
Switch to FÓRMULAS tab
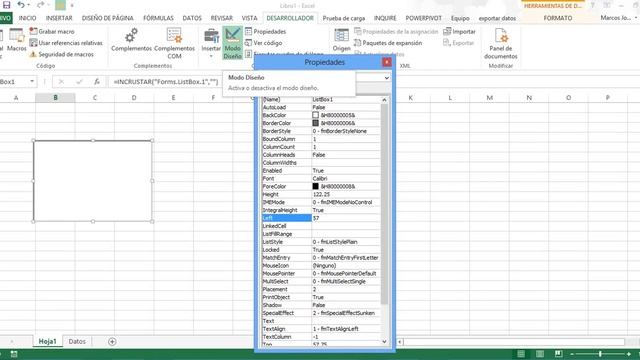(x=158, y=18)
